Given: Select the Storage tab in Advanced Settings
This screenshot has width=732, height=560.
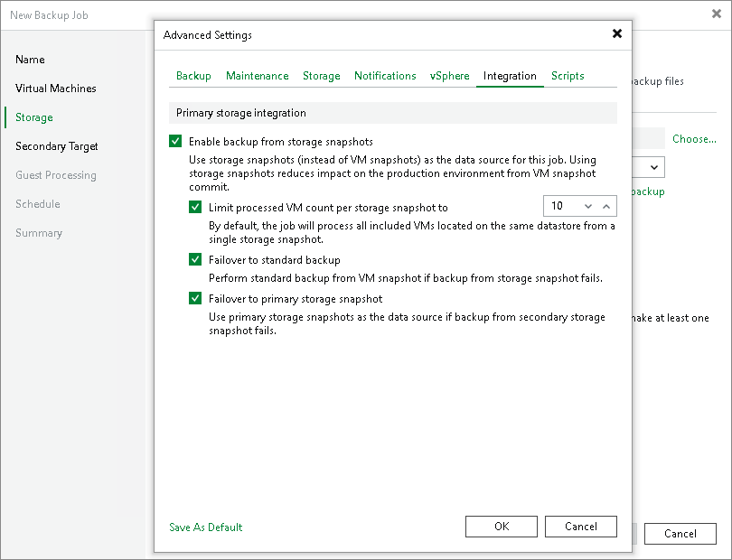Looking at the screenshot, I should tap(321, 76).
